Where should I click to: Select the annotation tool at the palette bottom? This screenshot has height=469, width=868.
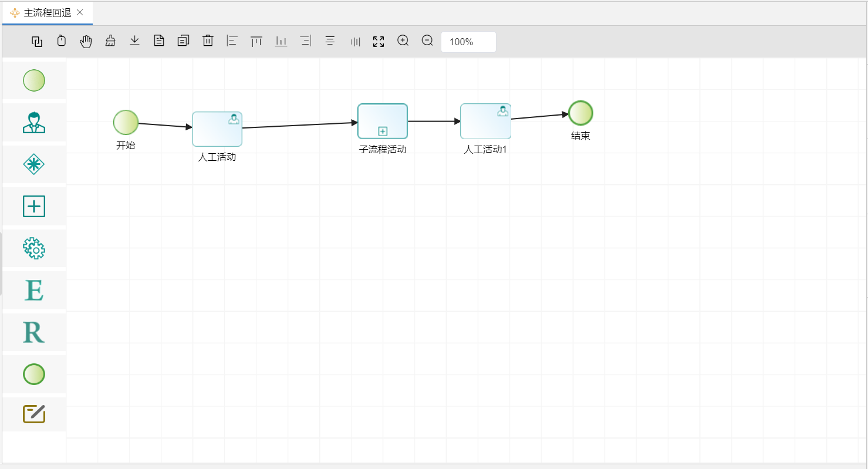33,414
